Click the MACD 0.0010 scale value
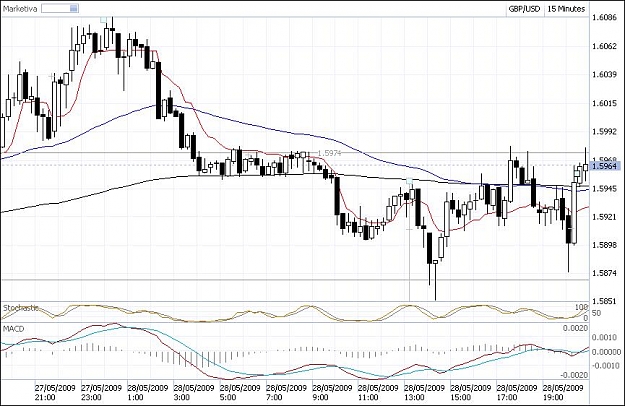This screenshot has height=406, width=625. (x=604, y=338)
